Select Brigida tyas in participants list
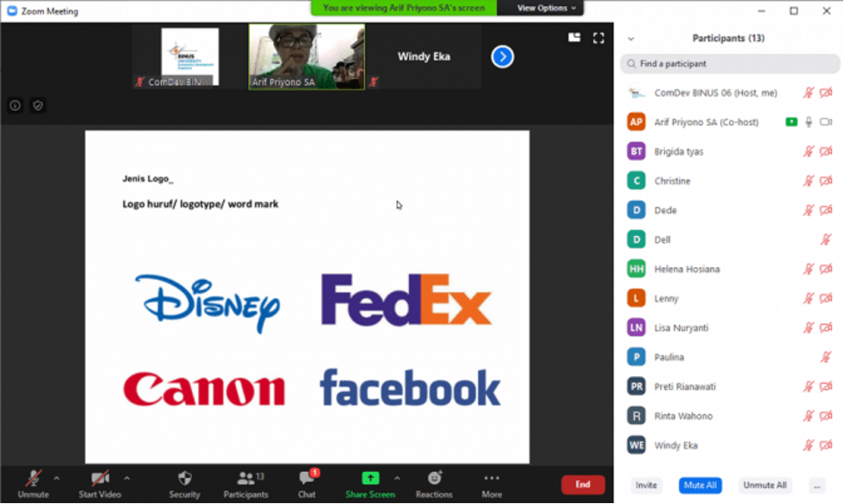This screenshot has width=845, height=504. [x=730, y=152]
